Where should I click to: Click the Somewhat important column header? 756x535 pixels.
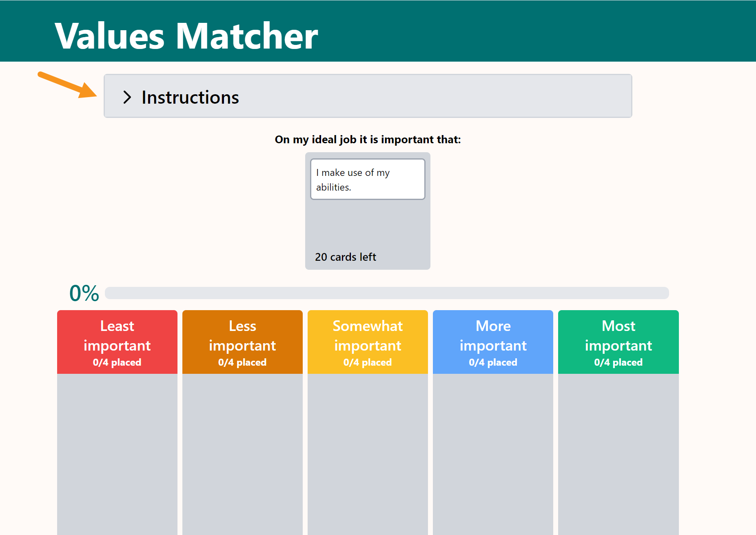[368, 342]
